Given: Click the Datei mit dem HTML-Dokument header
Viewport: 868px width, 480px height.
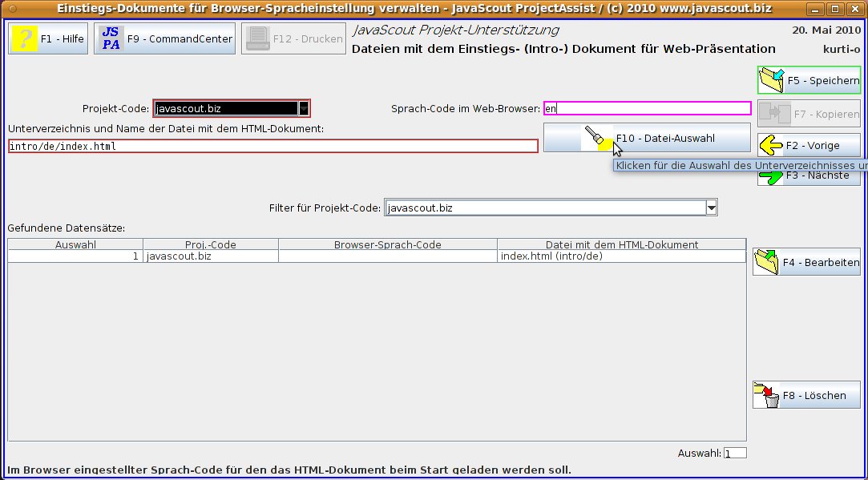Looking at the screenshot, I should (621, 244).
